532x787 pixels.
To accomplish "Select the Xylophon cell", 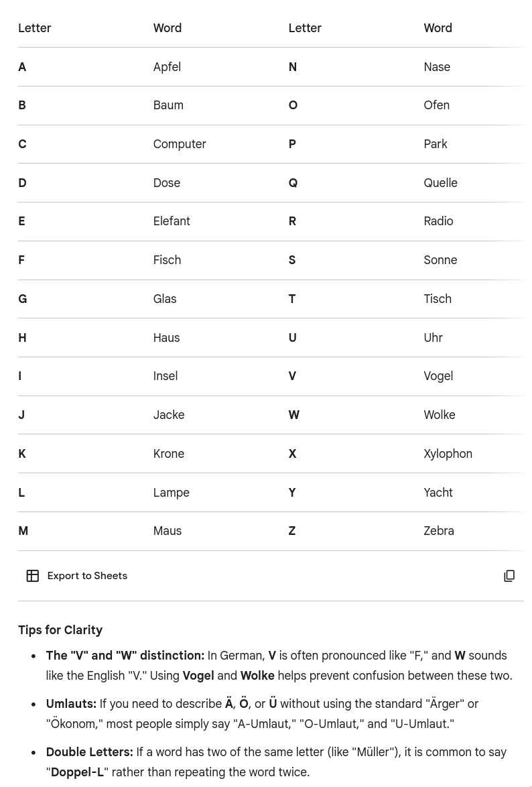I will (x=448, y=454).
